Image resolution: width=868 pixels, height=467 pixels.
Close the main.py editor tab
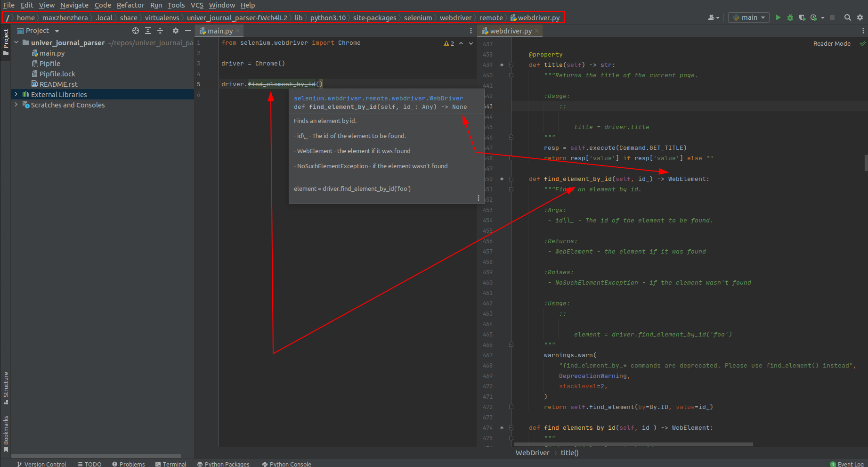(238, 31)
